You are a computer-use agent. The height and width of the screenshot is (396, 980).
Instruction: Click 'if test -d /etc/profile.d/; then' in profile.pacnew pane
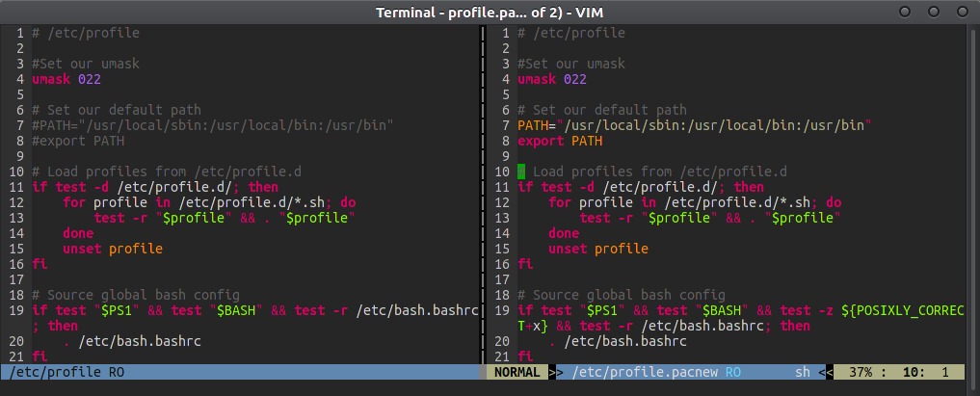click(x=641, y=187)
